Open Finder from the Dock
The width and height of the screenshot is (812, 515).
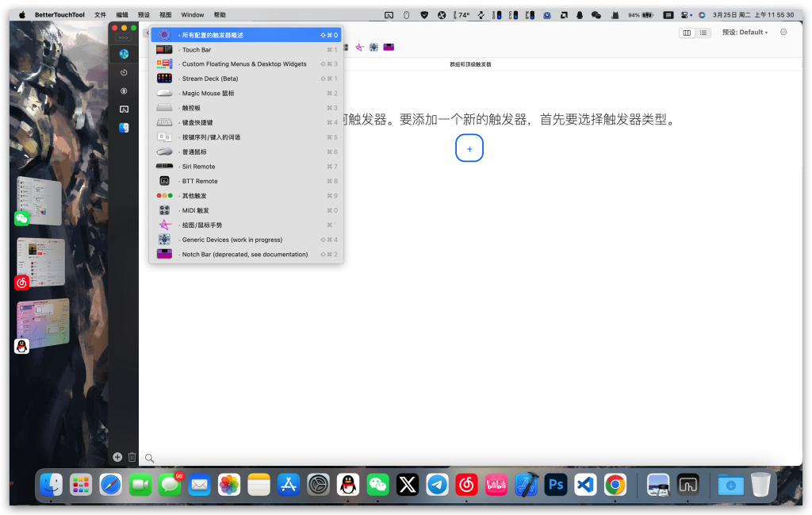pos(52,485)
